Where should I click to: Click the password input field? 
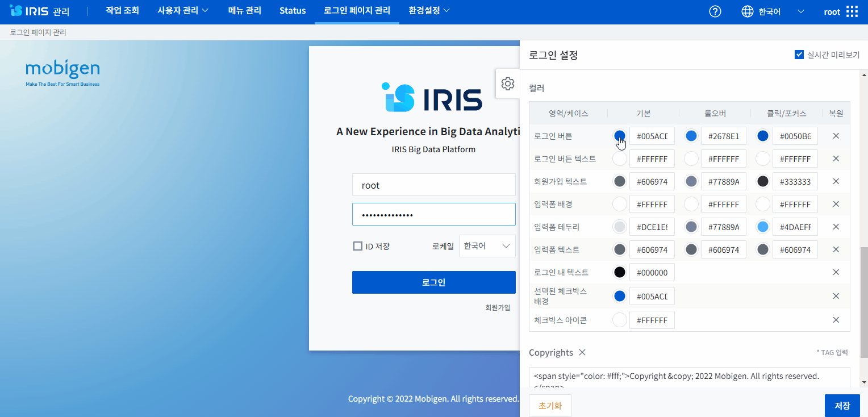(x=434, y=215)
